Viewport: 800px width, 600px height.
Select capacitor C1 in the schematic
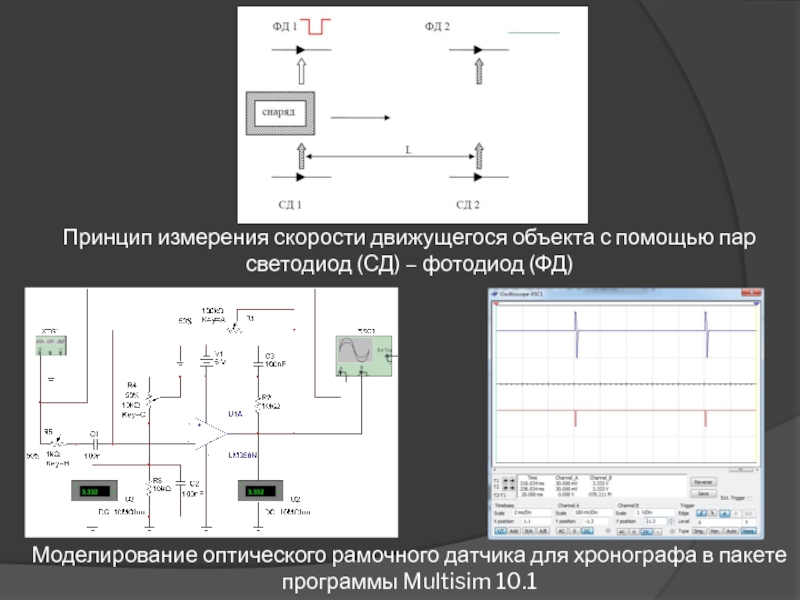[94, 444]
